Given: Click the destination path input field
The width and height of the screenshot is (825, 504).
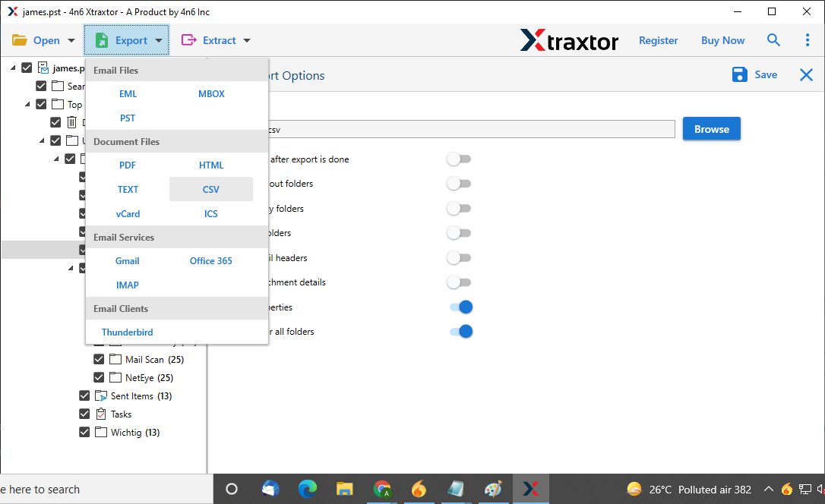Looking at the screenshot, I should (x=471, y=130).
